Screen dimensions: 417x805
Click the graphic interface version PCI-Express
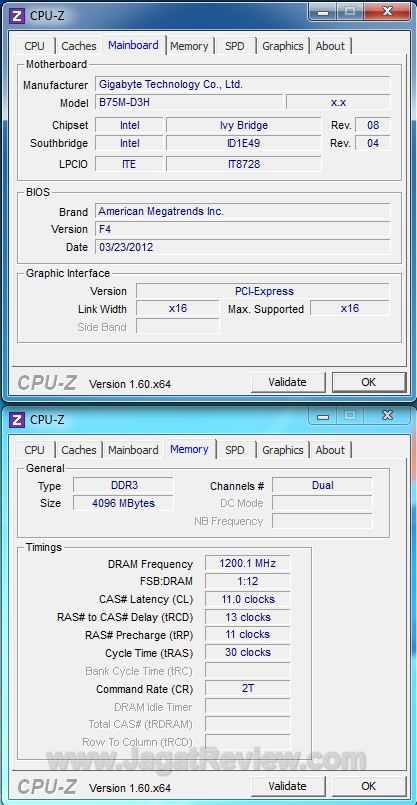263,291
